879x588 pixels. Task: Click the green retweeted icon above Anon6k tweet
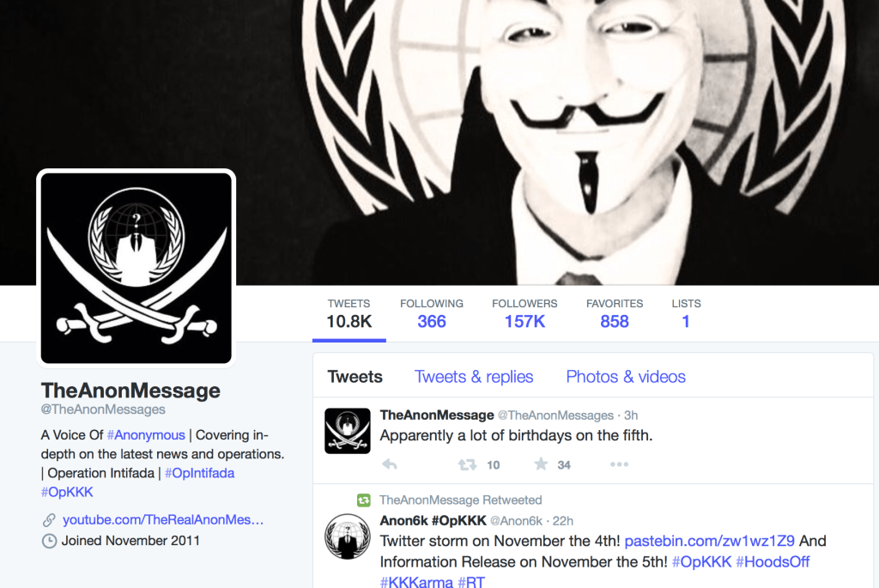(364, 500)
